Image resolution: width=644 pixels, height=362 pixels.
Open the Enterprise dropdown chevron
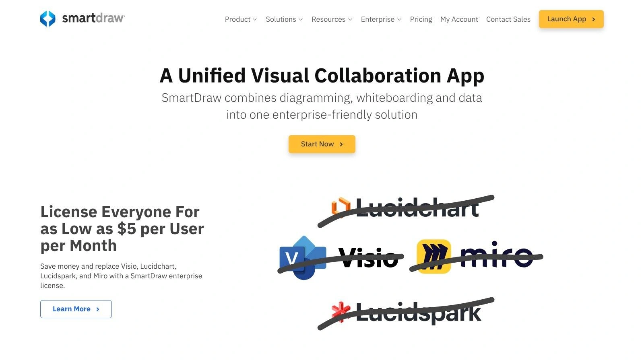click(399, 19)
